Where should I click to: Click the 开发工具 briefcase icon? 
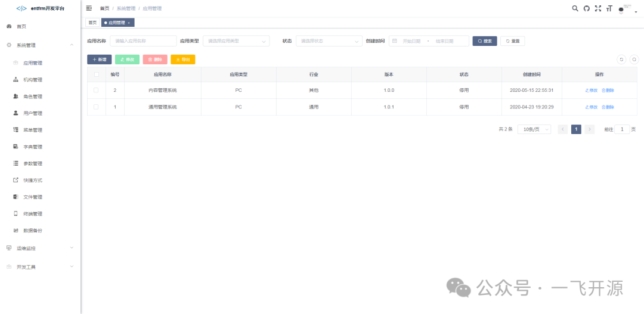coord(9,267)
